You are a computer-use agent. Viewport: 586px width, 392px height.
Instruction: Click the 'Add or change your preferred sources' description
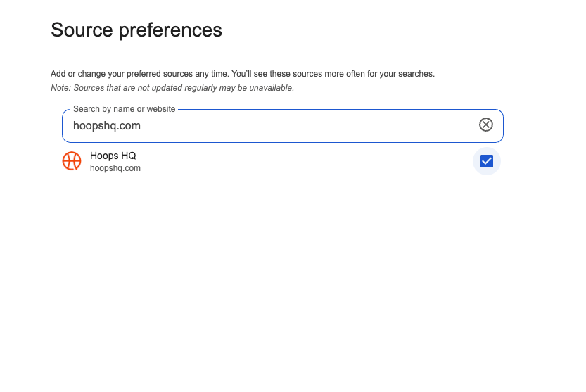tap(243, 74)
